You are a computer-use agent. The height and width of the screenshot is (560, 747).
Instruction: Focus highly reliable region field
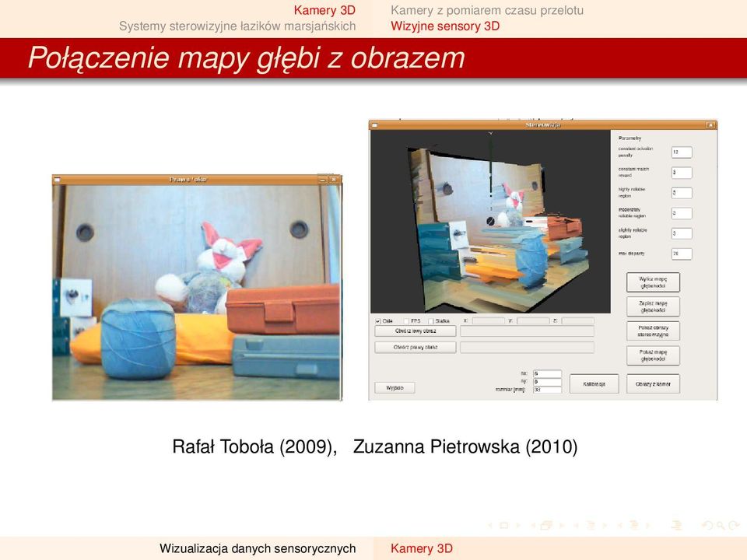682,193
